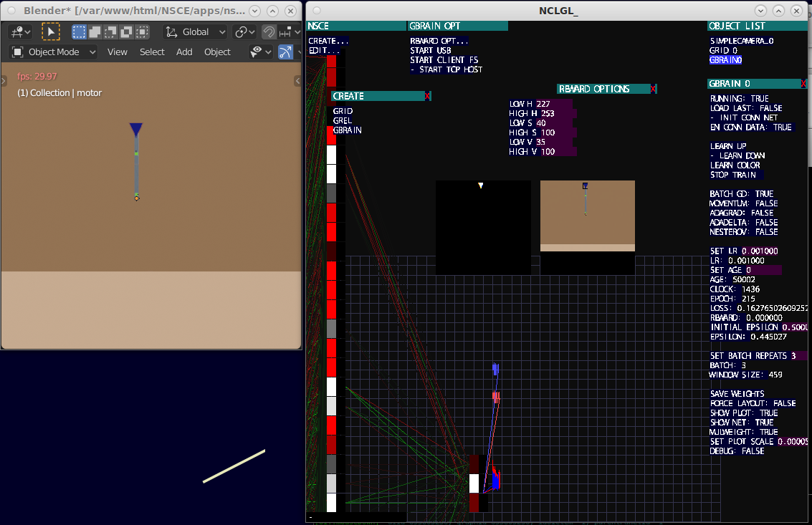
Task: Expand the Global transform orientation dropdown
Action: [x=195, y=32]
